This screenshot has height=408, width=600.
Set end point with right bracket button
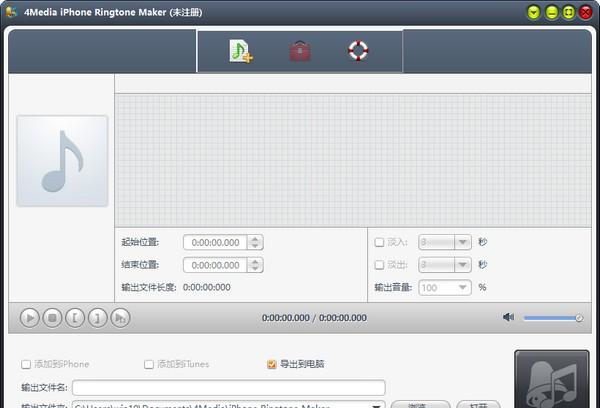tap(98, 318)
